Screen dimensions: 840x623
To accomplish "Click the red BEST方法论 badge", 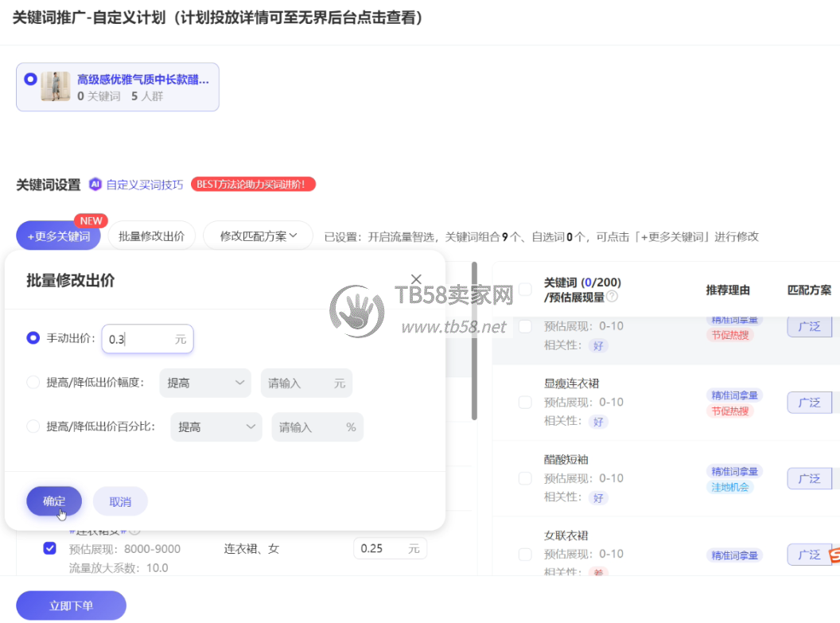I will pos(253,184).
